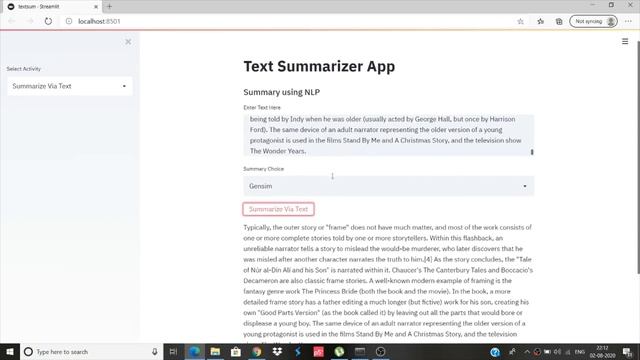Open the notification center icon
Viewport: 640px width, 360px height.
pos(627,352)
